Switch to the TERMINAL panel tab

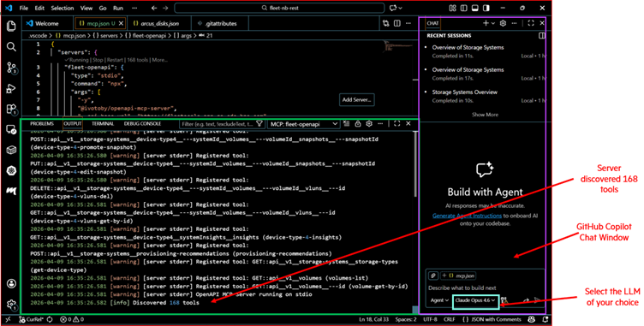(103, 123)
